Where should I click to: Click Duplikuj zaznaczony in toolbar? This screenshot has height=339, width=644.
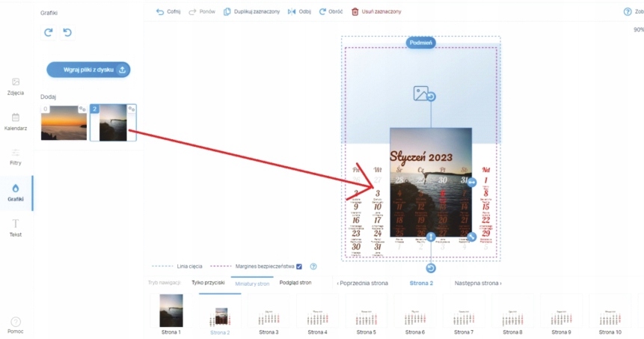pyautogui.click(x=251, y=11)
